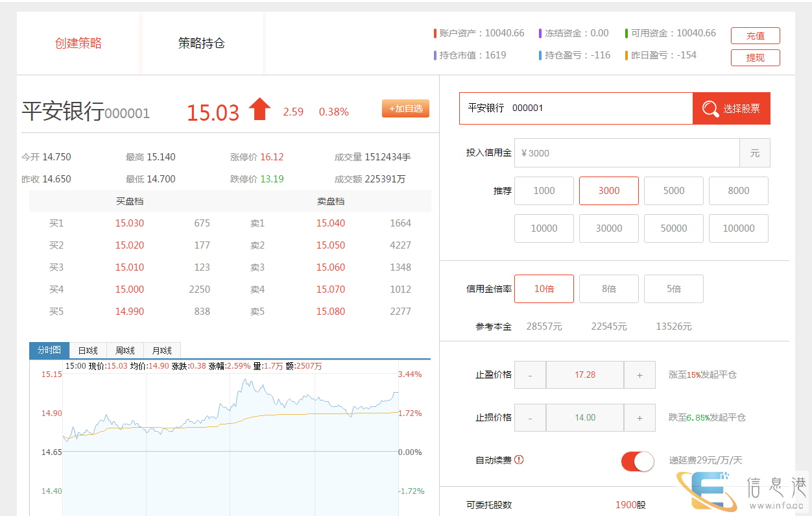Choose recommended amount 1000

click(544, 191)
